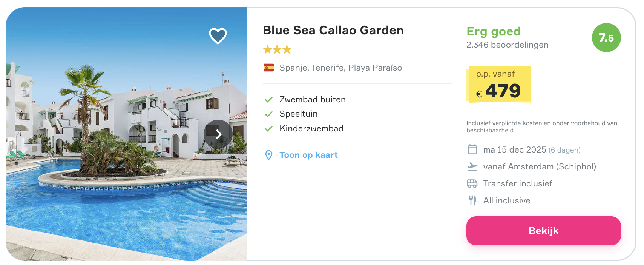Click the three-star rating under the hotel name
Viewport: 644px width, 265px height.
(277, 49)
